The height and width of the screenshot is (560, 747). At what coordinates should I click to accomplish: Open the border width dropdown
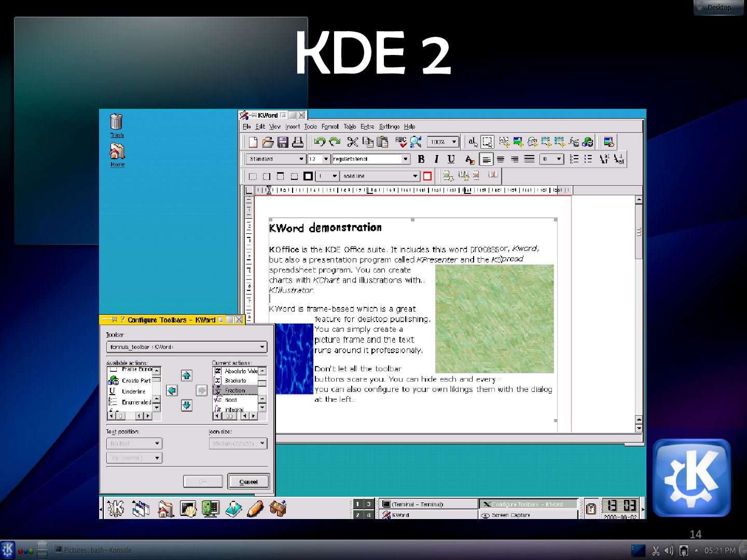[328, 176]
